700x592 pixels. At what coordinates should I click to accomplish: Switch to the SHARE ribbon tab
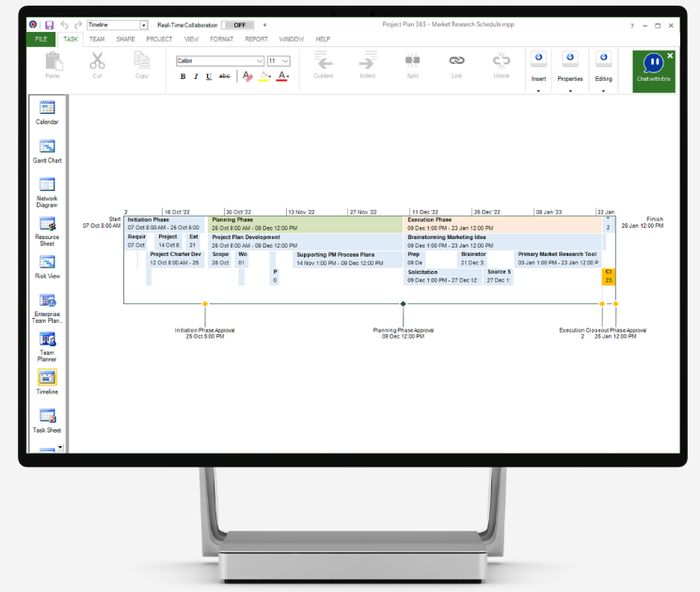125,40
